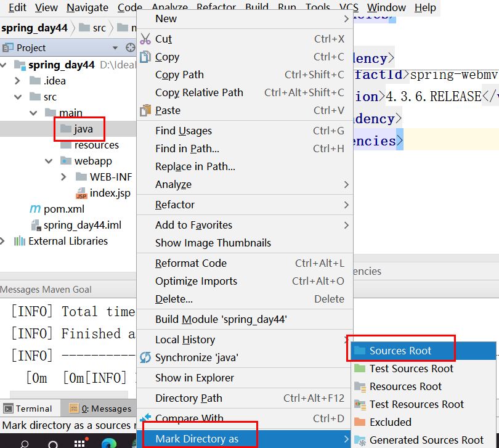Viewport: 499px width, 448px height.
Task: Select Find Usages
Action: pyautogui.click(x=245, y=131)
